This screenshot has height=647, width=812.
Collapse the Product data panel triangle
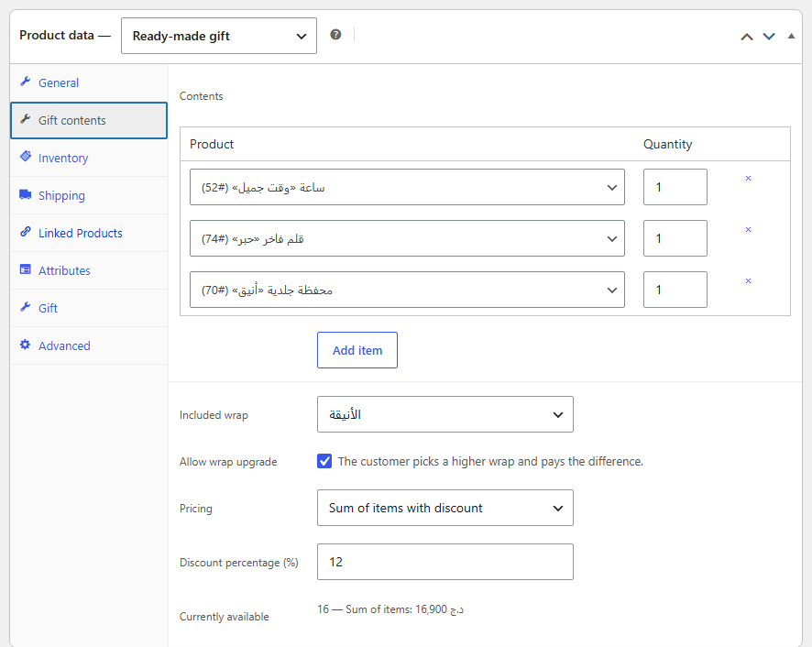[791, 37]
